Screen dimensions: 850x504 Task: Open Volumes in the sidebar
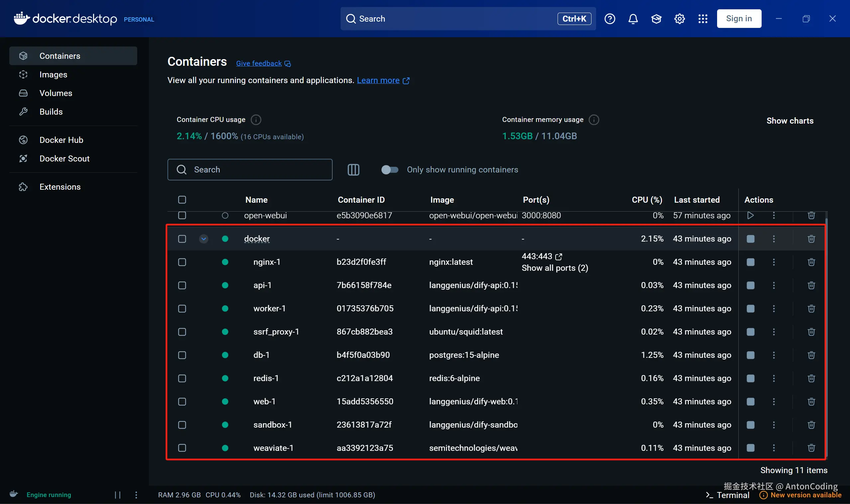[56, 93]
